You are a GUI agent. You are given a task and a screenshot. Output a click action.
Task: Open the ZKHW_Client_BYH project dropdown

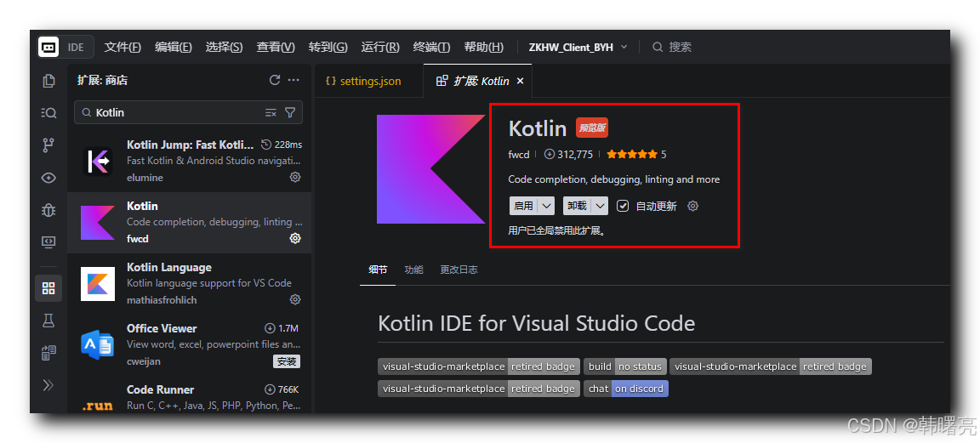578,47
